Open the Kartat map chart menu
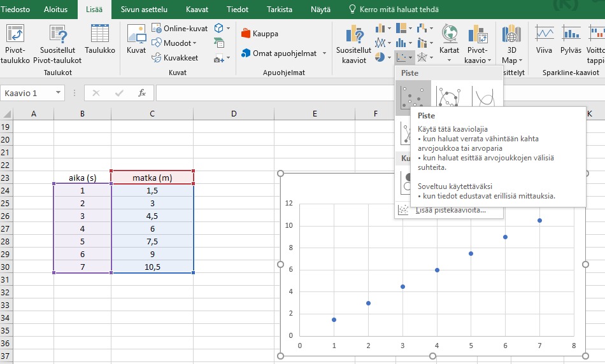605x364 pixels. click(449, 43)
